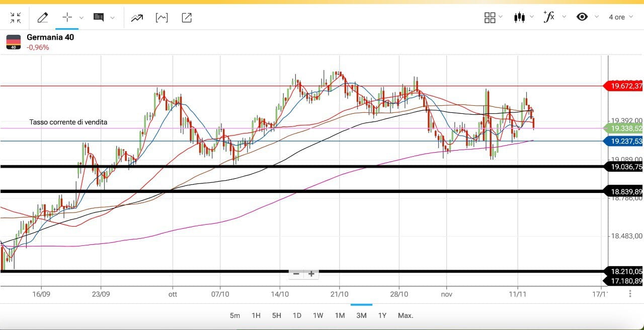Image resolution: width=644 pixels, height=330 pixels.
Task: Open the trend comparison chart icon
Action: [137, 18]
